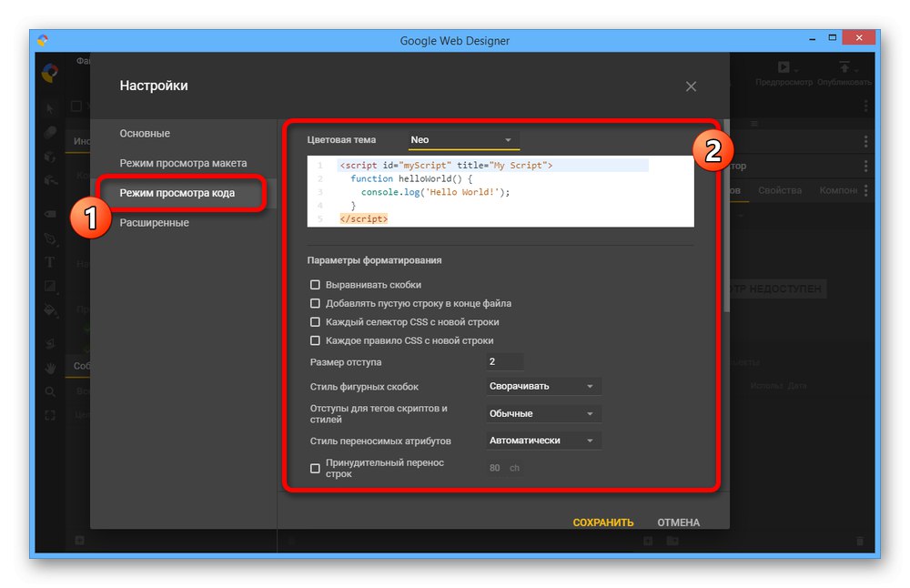Open panel options dots beside Свойства tabs

pos(866,190)
